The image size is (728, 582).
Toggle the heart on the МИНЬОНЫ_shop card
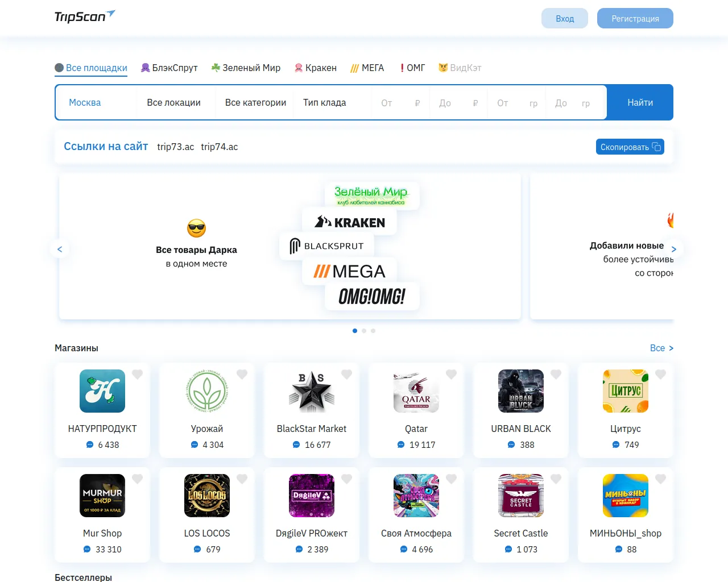point(661,479)
